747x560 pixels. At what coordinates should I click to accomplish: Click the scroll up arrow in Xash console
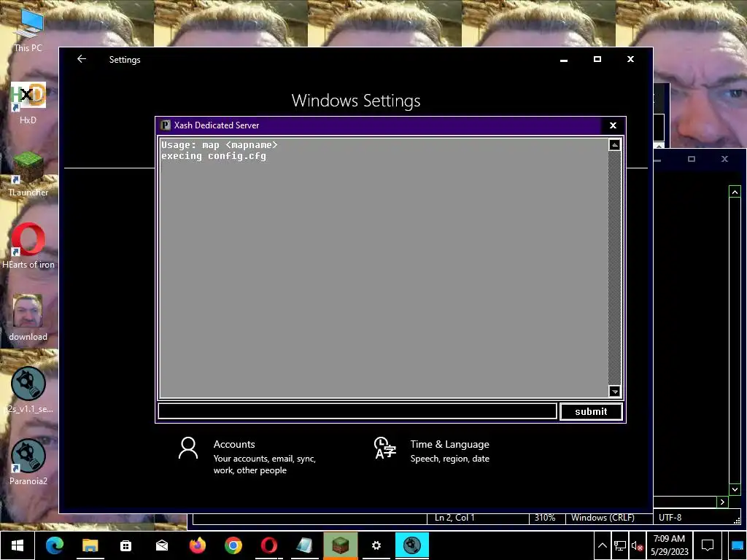pos(614,145)
